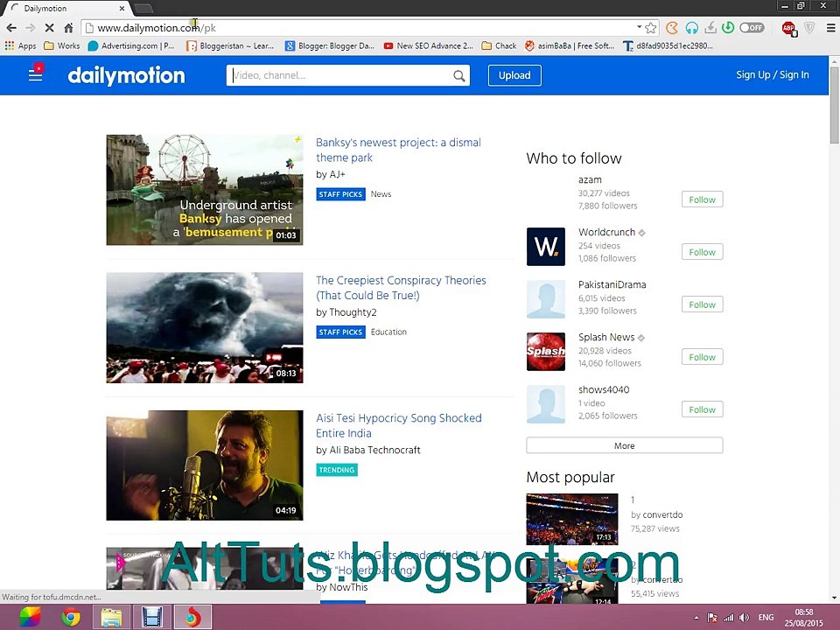840x630 pixels.
Task: Click More under Who to follow
Action: coord(624,445)
